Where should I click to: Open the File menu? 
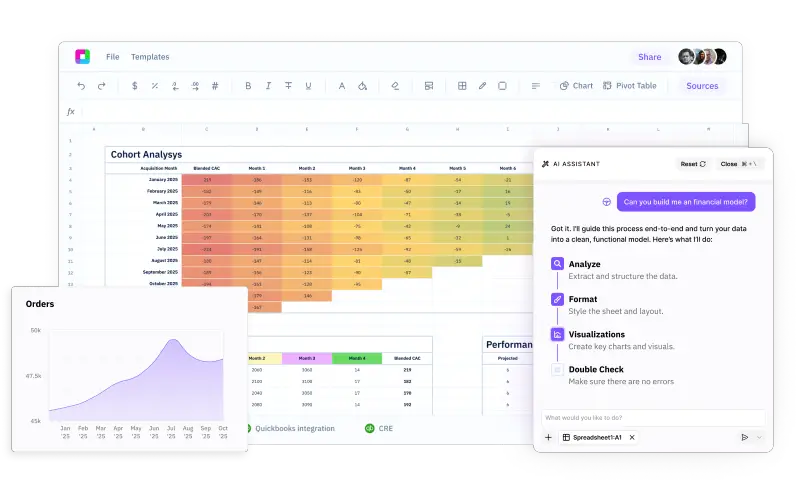[x=113, y=57]
